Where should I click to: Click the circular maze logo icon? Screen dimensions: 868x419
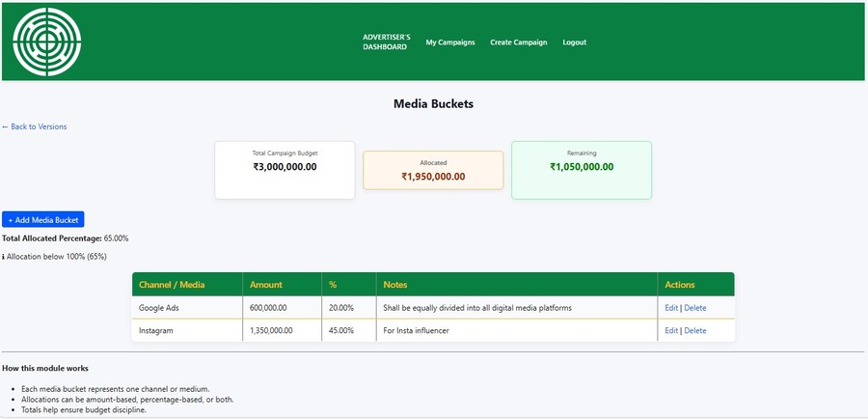[47, 42]
